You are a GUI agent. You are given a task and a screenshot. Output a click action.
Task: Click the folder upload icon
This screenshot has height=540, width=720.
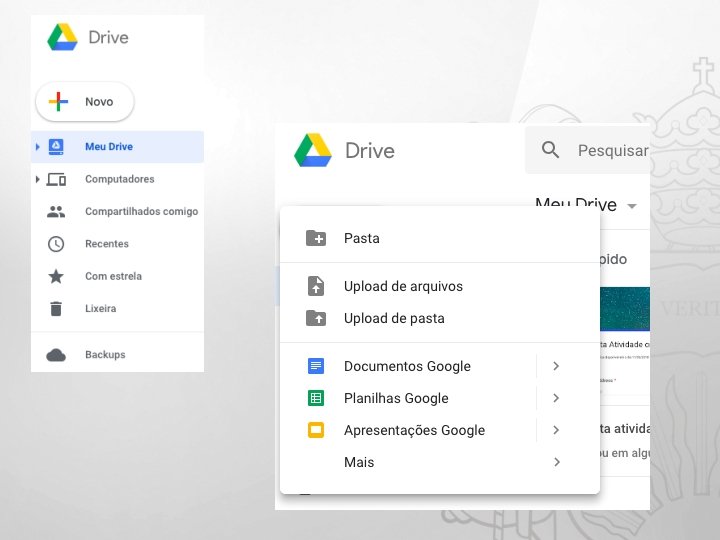316,318
